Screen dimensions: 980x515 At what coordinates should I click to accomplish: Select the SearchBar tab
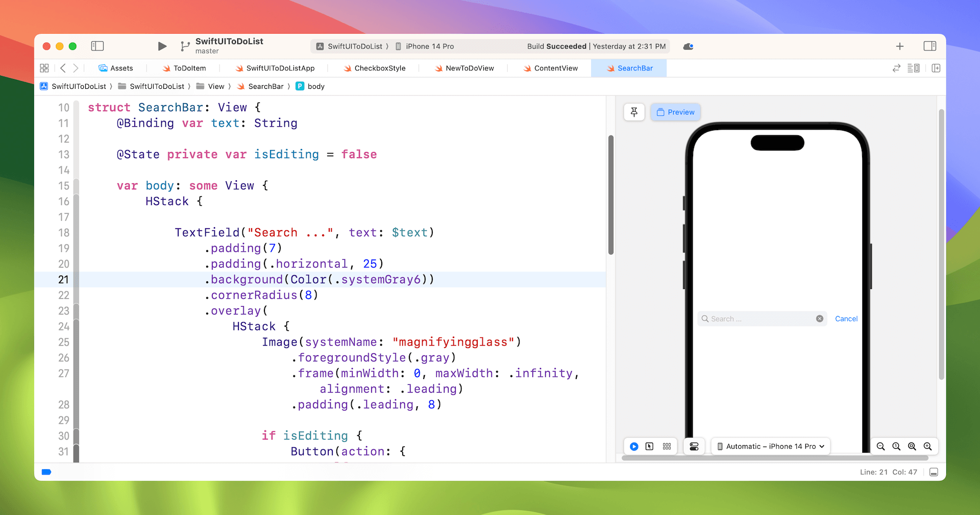pyautogui.click(x=629, y=68)
